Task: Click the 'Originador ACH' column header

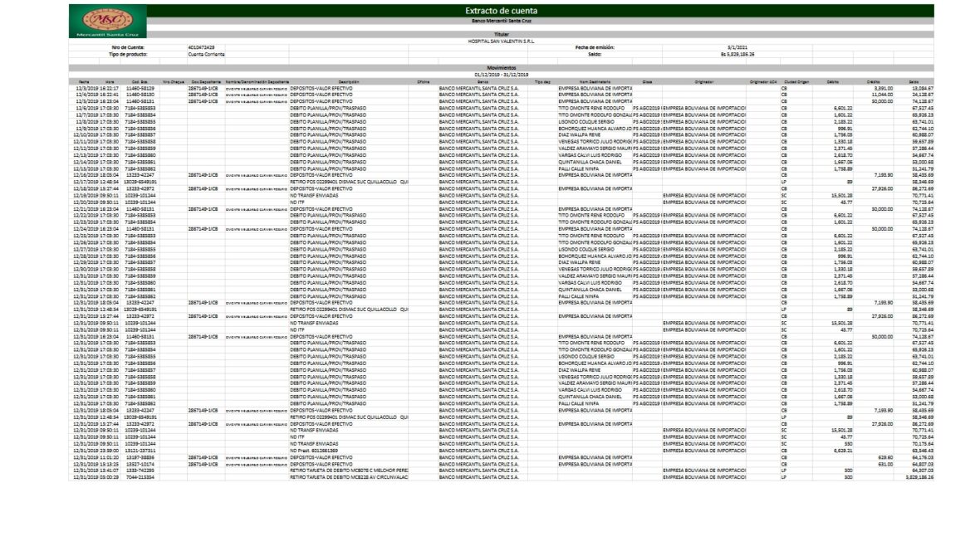Action: coord(763,82)
